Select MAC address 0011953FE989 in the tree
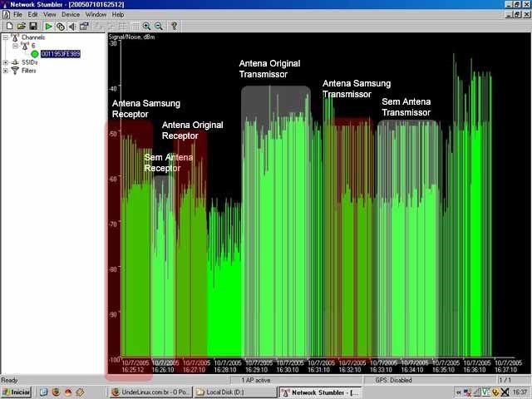 click(61, 53)
